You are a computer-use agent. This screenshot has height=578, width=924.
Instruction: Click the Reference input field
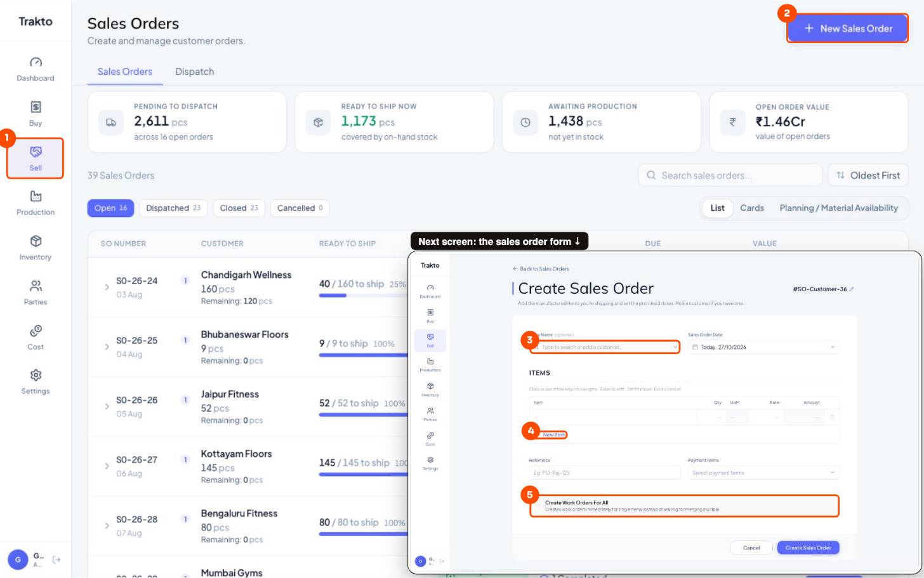(x=605, y=473)
